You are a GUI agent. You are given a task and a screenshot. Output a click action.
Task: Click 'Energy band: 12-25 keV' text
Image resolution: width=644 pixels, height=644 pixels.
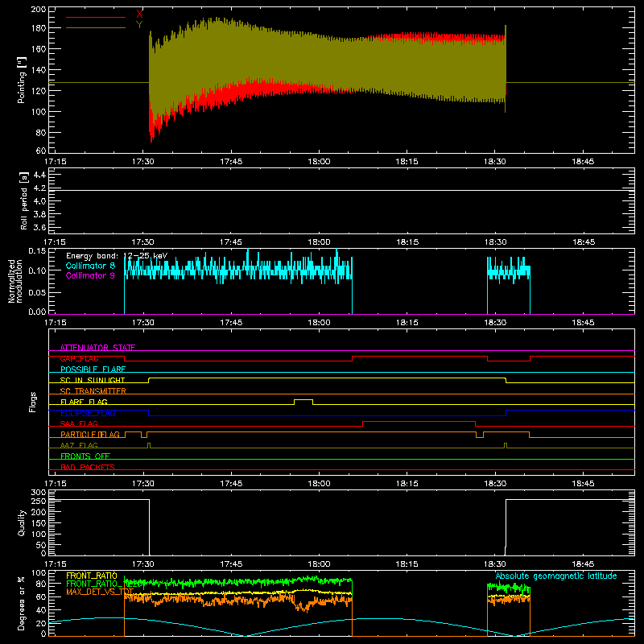pos(117,256)
